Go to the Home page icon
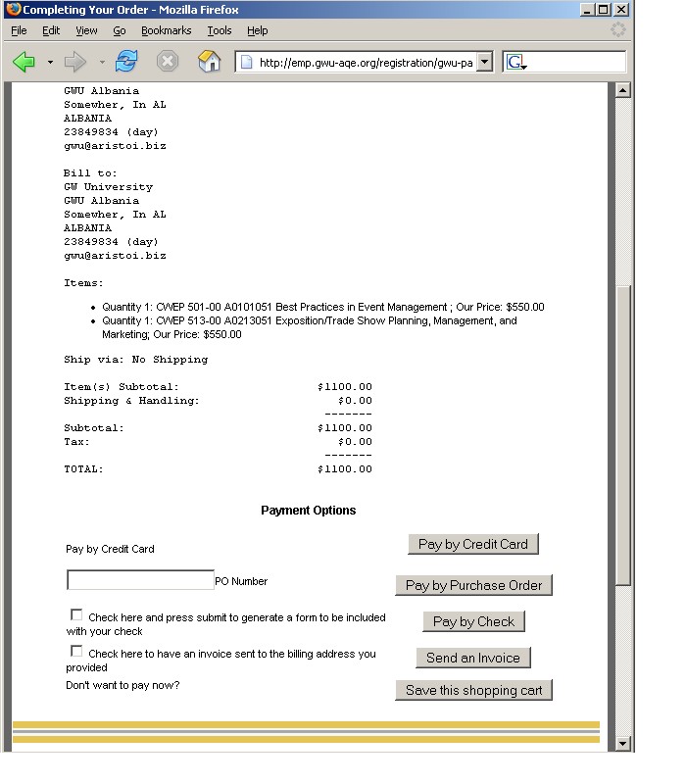The width and height of the screenshot is (686, 784). pyautogui.click(x=210, y=62)
